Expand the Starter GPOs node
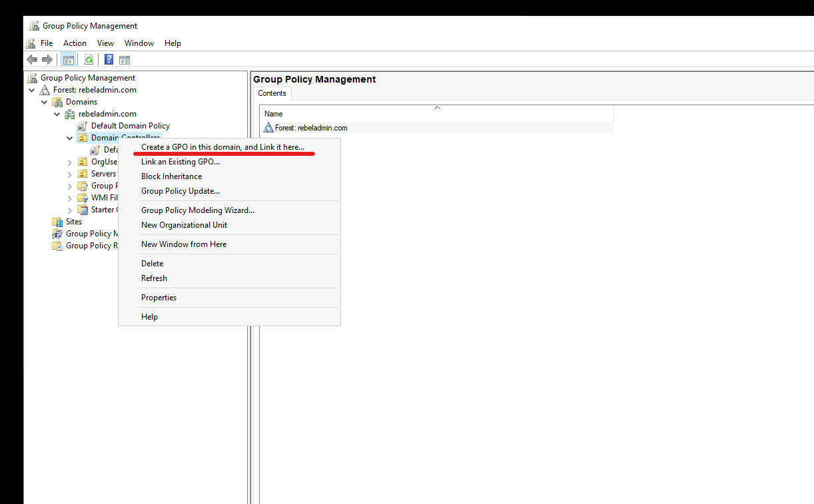The width and height of the screenshot is (814, 504). click(x=70, y=210)
